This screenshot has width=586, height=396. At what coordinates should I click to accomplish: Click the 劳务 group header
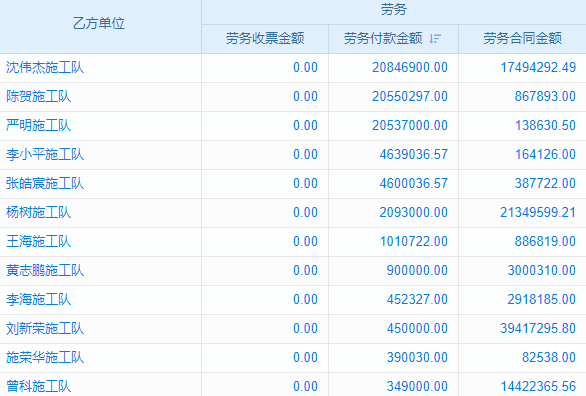click(394, 9)
